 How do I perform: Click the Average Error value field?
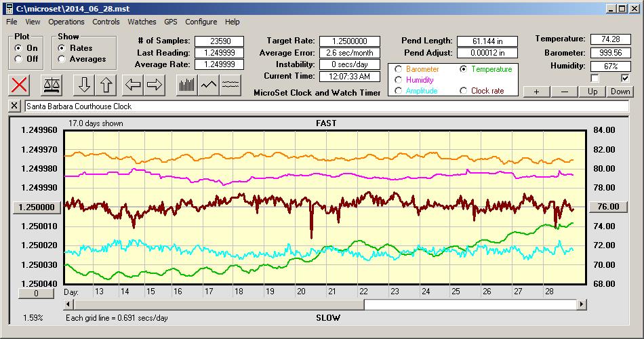click(350, 53)
